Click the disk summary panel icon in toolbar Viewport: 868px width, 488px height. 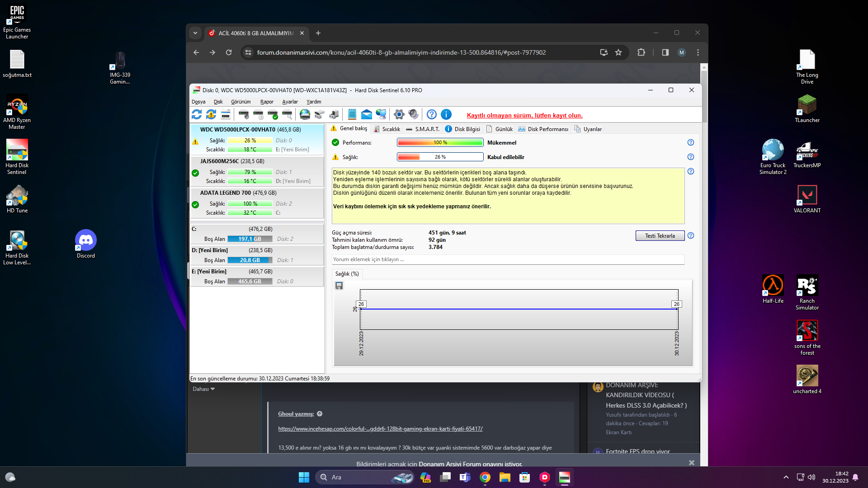coord(226,114)
